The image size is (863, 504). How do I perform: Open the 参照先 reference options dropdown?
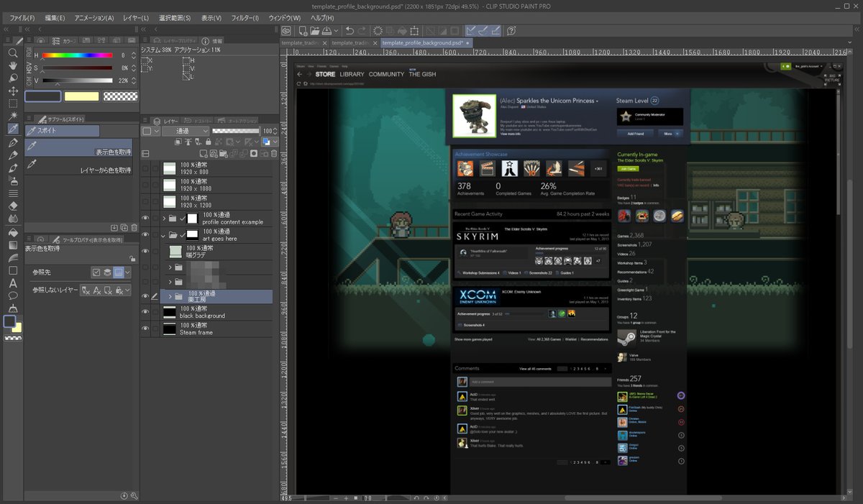(127, 272)
